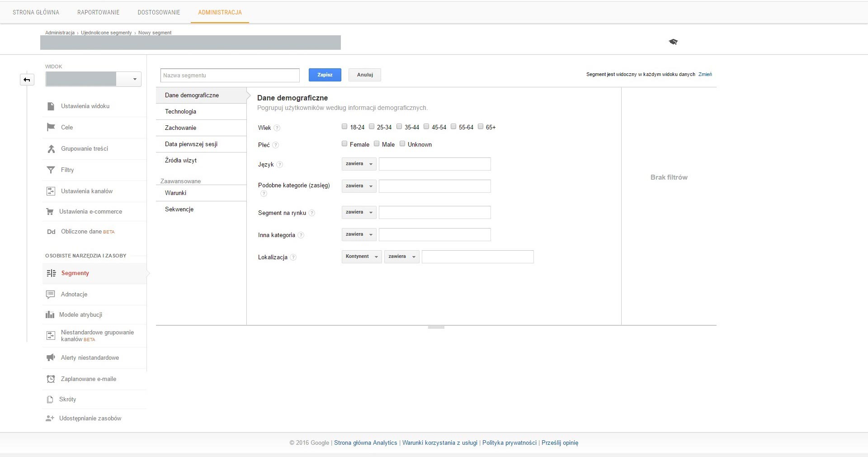Open the Sekwencje advanced section
Image resolution: width=868 pixels, height=457 pixels.
point(201,209)
